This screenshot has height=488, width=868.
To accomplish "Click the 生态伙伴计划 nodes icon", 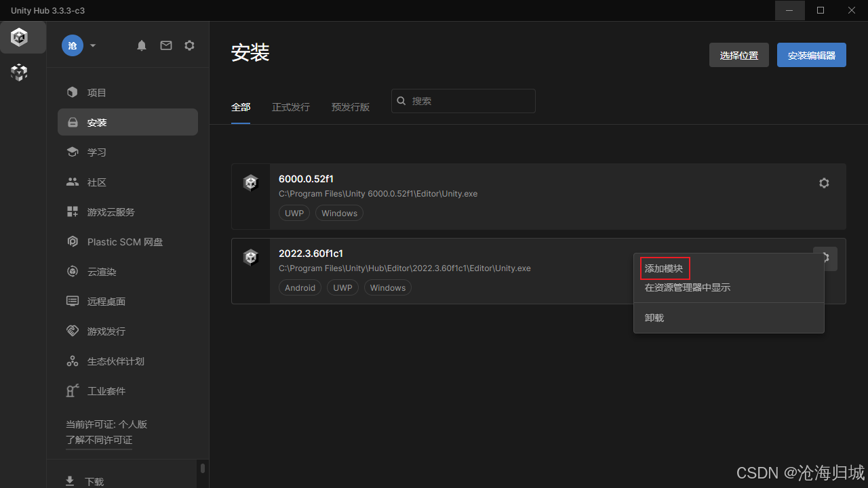I will pos(73,361).
